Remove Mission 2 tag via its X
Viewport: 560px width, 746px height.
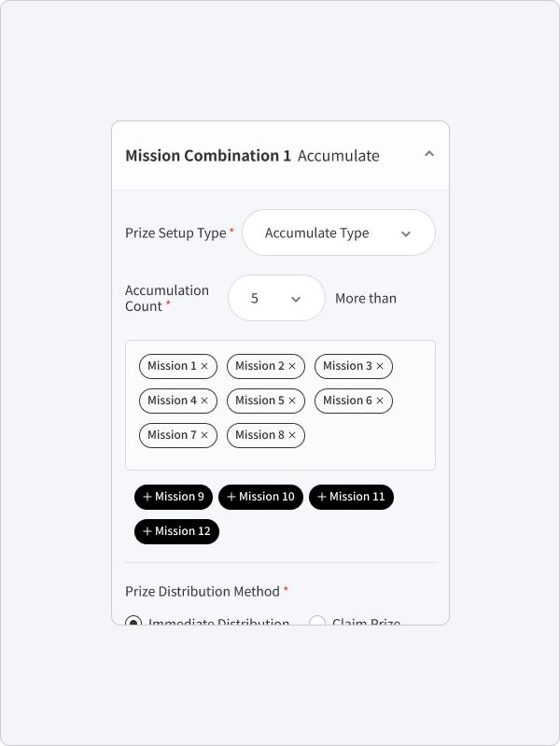pyautogui.click(x=292, y=366)
